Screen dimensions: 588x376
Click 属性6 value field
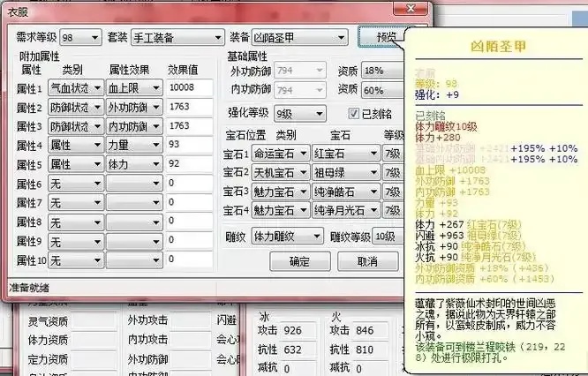(189, 184)
